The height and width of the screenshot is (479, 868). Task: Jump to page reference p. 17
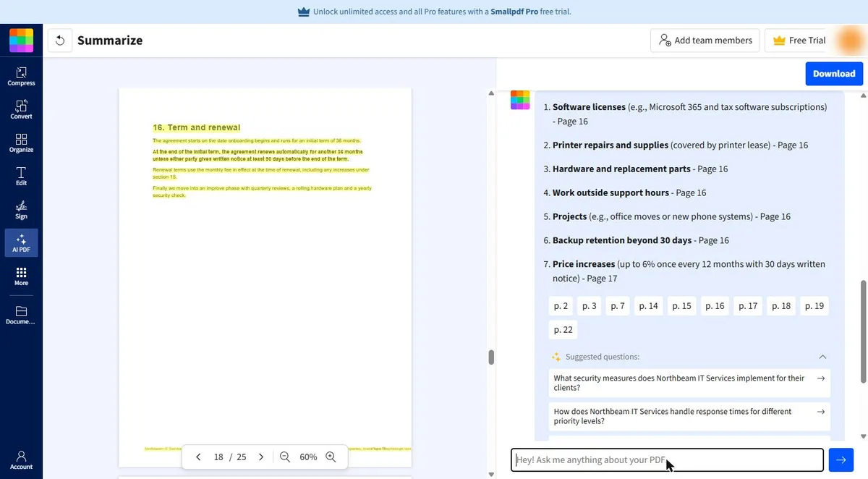point(749,306)
